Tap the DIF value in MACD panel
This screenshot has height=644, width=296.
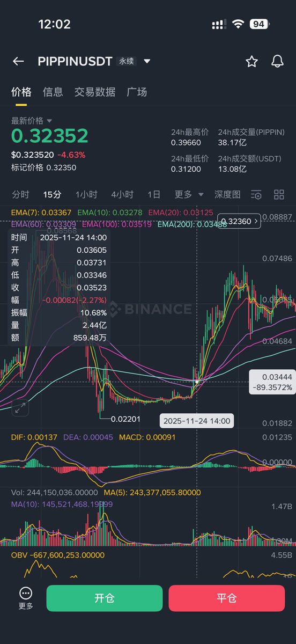pos(34,437)
